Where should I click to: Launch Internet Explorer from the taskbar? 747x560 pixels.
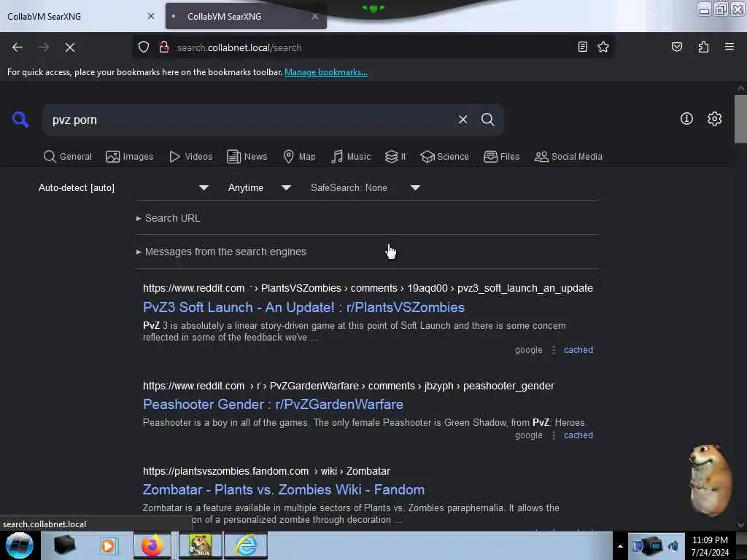(247, 545)
